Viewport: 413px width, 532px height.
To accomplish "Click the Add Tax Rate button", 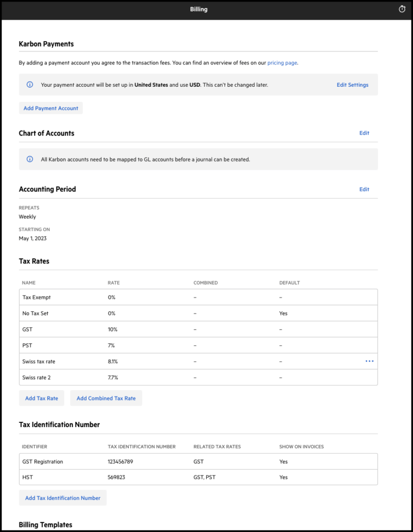I will [x=42, y=398].
